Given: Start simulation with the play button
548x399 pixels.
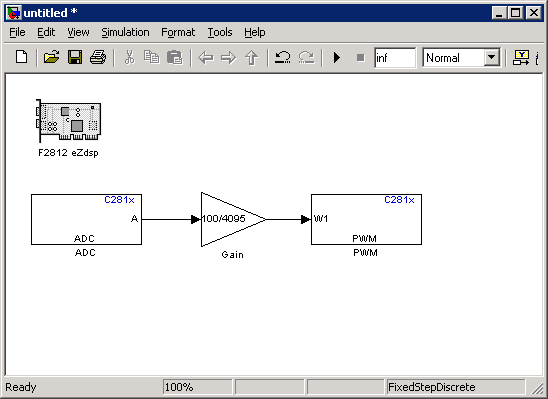Looking at the screenshot, I should pos(337,58).
